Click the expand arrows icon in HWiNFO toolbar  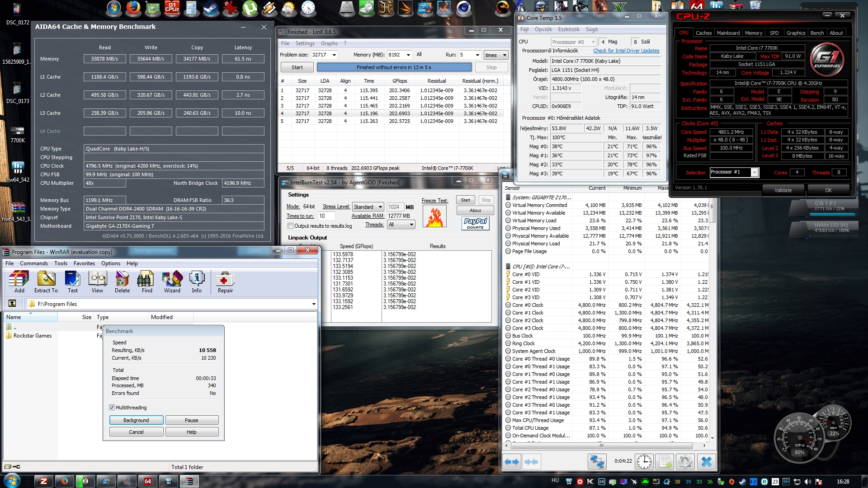click(512, 462)
